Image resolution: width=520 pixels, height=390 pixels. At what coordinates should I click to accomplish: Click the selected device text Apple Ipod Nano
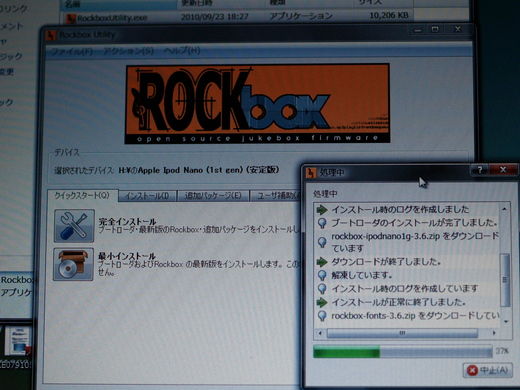click(x=199, y=170)
